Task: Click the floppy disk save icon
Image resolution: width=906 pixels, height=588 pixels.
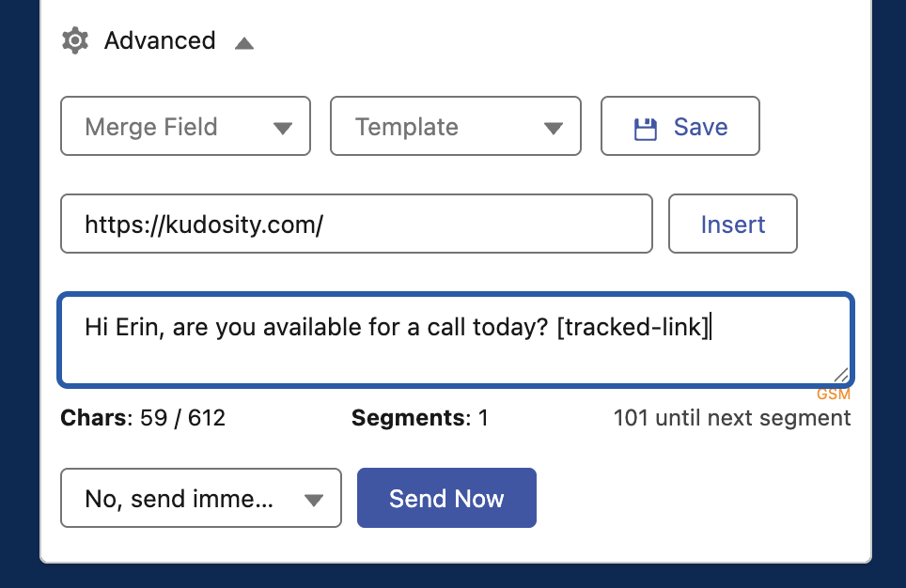Action: point(646,129)
